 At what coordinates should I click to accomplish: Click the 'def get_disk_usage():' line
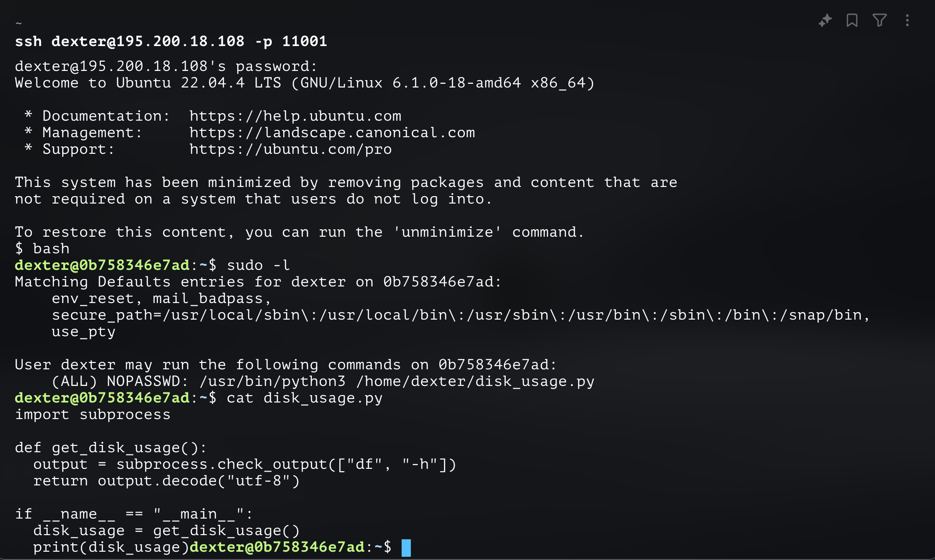[111, 448]
